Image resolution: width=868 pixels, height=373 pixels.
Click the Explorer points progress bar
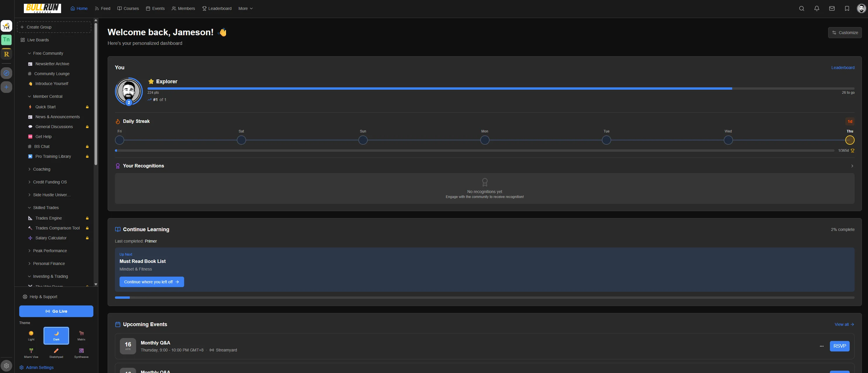tap(501, 88)
